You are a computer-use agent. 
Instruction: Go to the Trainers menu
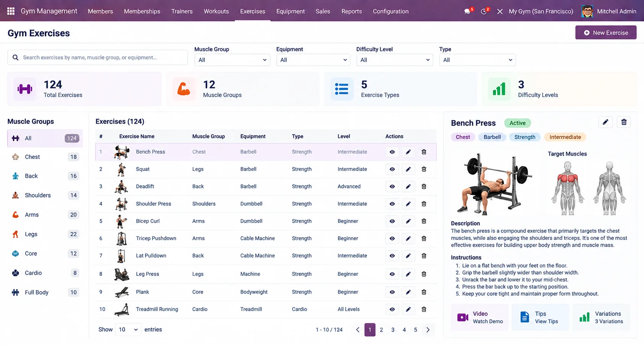click(x=182, y=11)
